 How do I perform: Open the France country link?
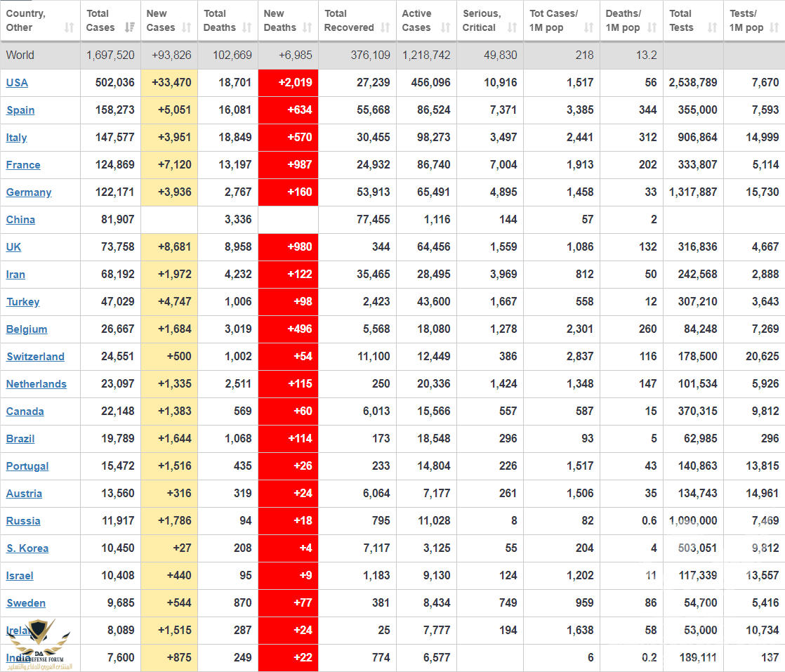click(x=23, y=165)
